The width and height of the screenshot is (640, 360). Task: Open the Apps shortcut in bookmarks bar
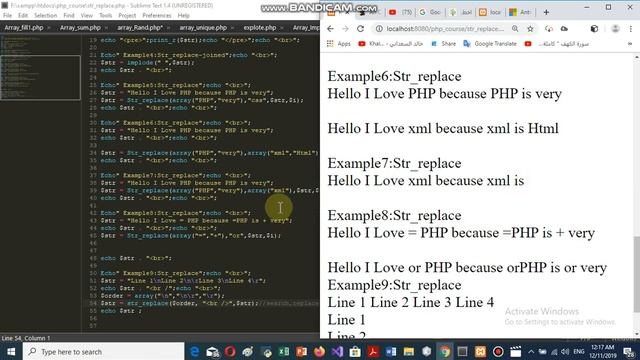coord(338,44)
